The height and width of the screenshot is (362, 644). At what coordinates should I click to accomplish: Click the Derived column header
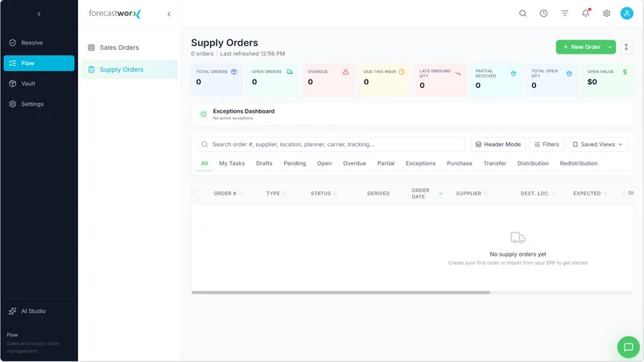click(378, 193)
